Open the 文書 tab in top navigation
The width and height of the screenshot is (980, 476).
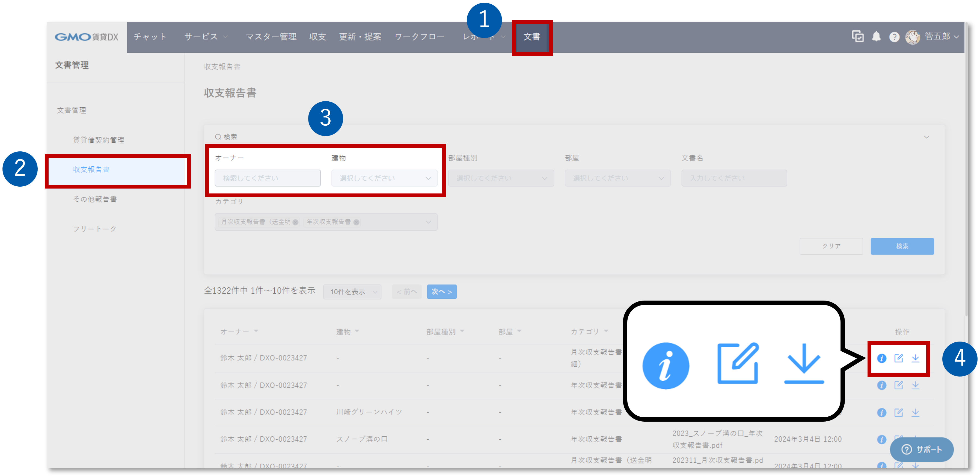click(531, 37)
